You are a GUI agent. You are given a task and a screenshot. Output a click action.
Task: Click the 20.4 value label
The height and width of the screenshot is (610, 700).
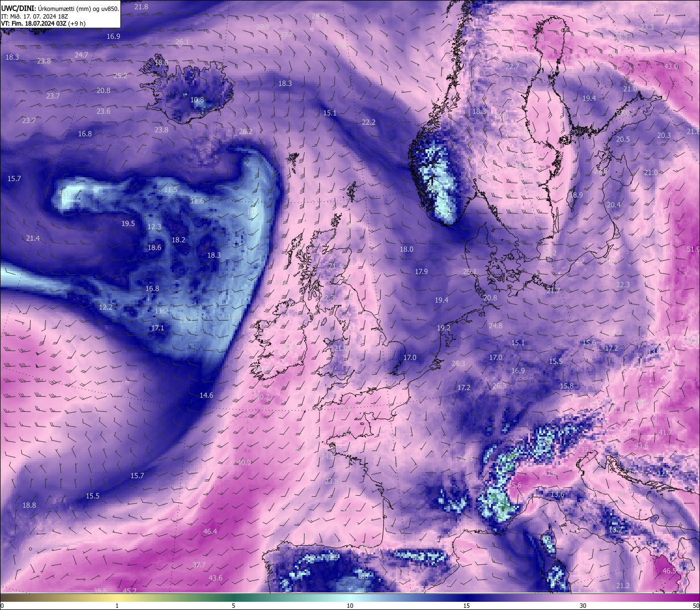point(614,205)
